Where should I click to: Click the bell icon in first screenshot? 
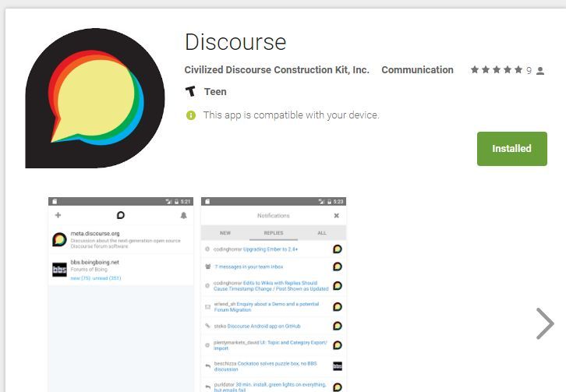(x=183, y=216)
